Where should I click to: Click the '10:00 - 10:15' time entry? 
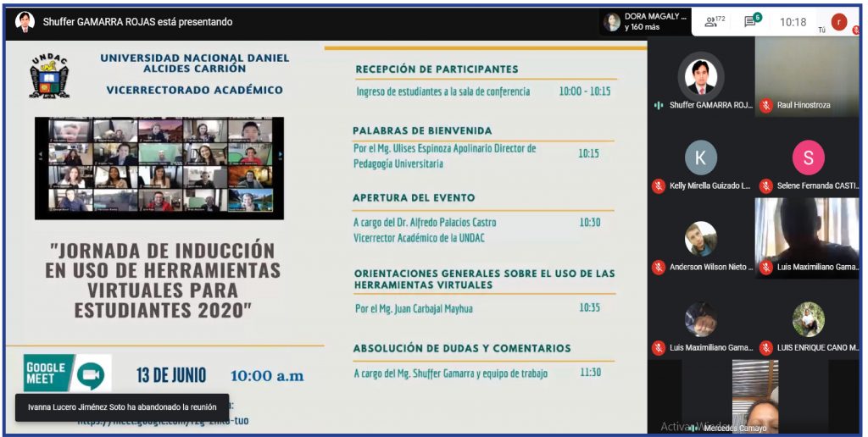pos(585,91)
